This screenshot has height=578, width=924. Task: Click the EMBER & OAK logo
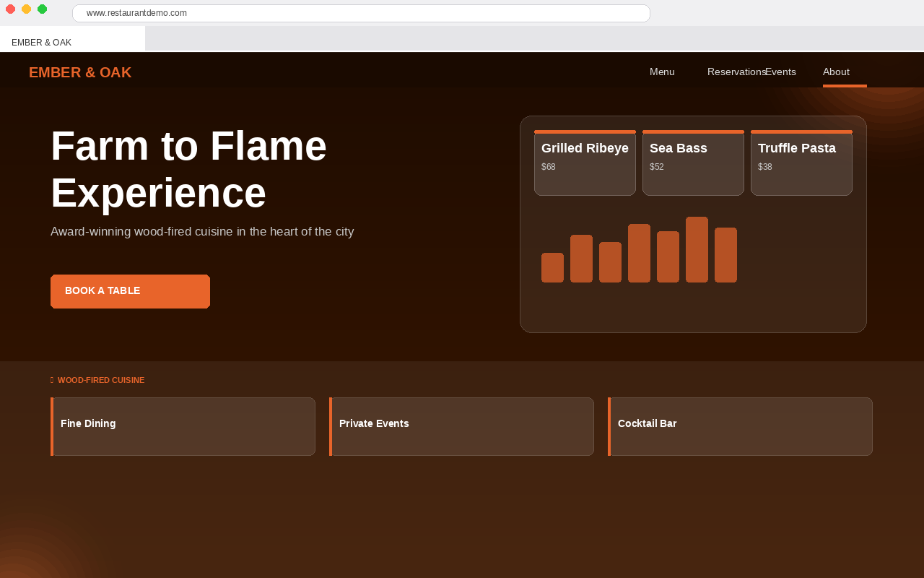(80, 72)
